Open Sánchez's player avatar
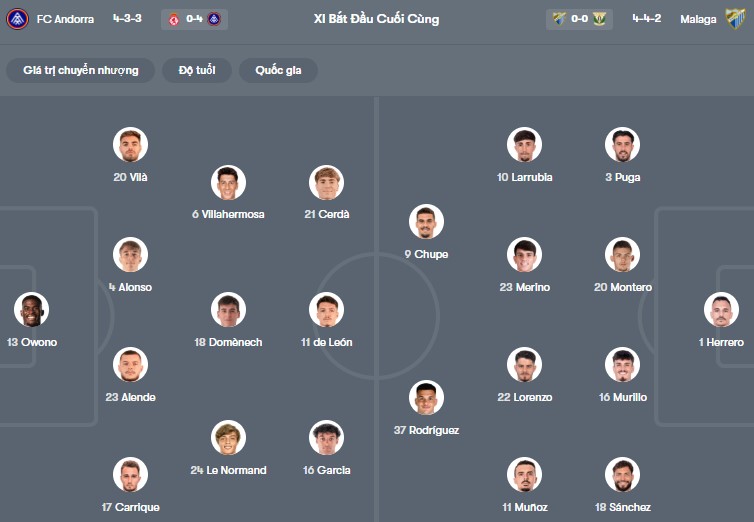This screenshot has height=522, width=754. [x=622, y=475]
